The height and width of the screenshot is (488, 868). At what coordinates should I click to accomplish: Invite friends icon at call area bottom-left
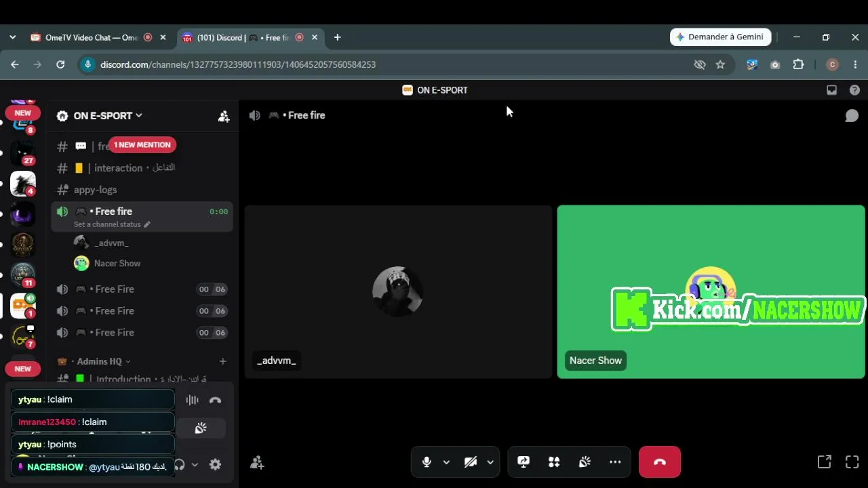click(257, 463)
